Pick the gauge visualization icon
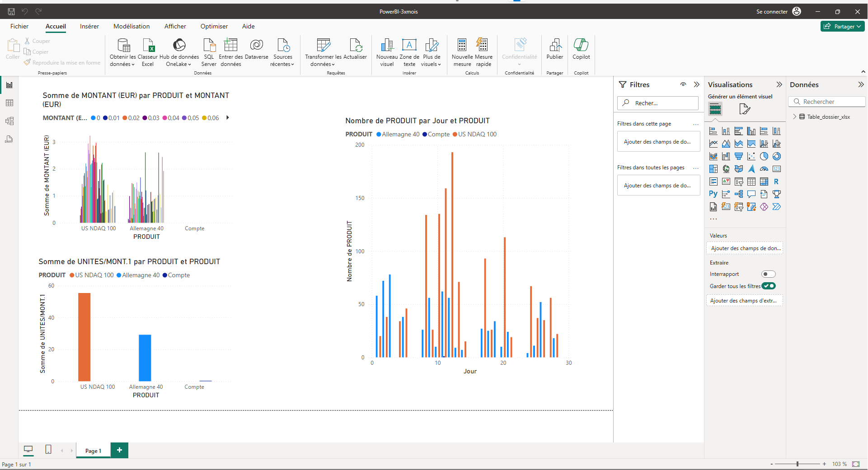This screenshot has height=470, width=868. point(764,169)
